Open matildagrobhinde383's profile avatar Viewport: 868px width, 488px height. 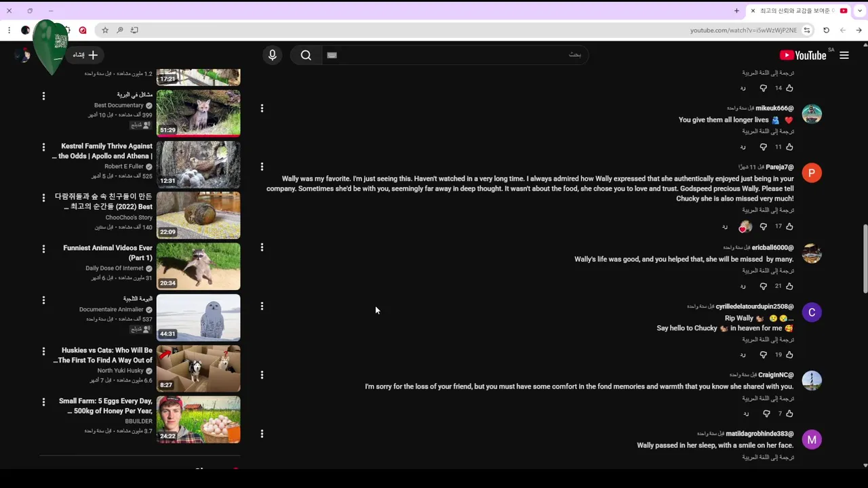tap(812, 440)
